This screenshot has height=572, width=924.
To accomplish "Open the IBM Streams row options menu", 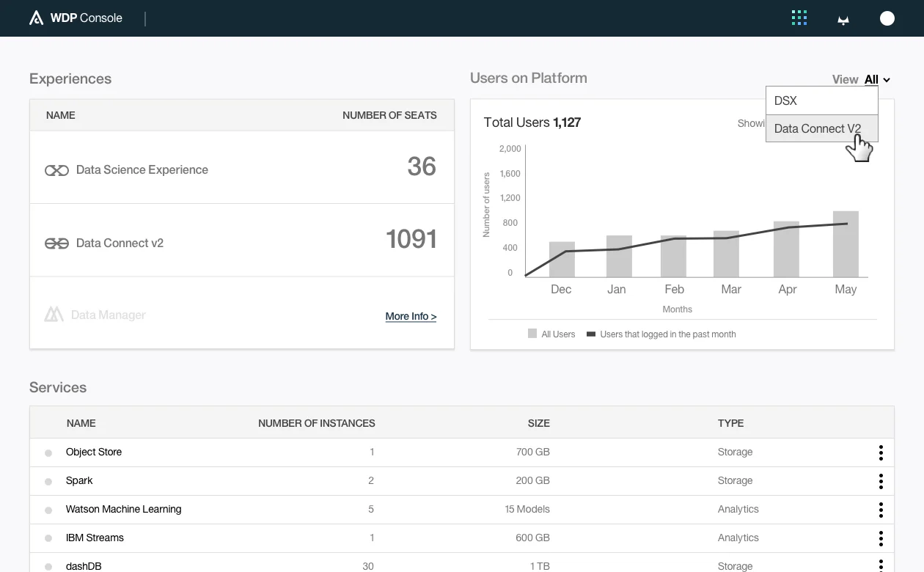I will (881, 538).
